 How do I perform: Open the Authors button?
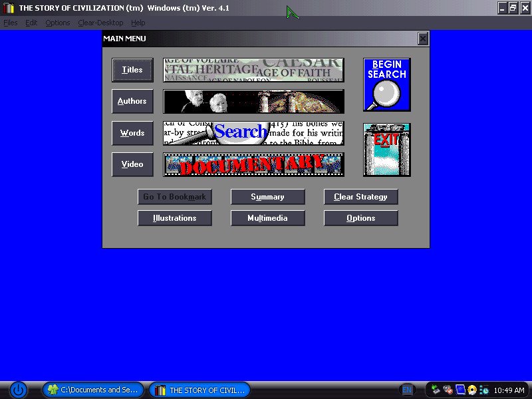[x=132, y=101]
